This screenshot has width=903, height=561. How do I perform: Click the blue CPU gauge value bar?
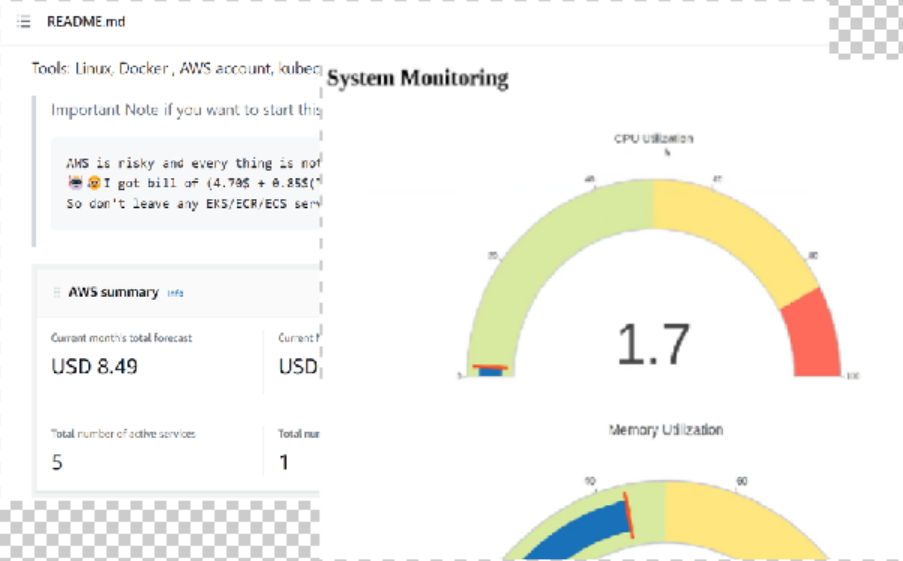click(490, 372)
